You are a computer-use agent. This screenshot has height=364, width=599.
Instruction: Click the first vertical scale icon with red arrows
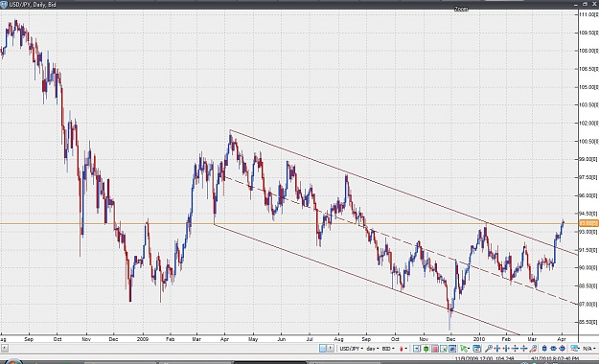(515, 349)
